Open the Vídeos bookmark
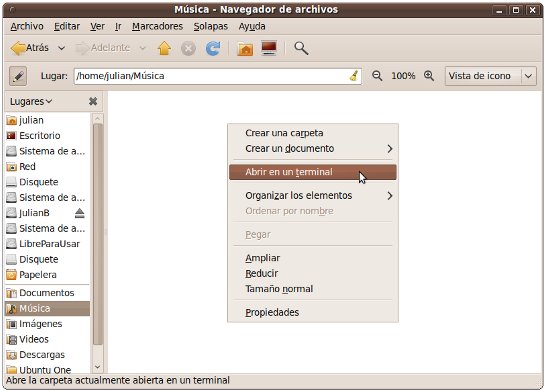This screenshot has height=391, width=545. pyautogui.click(x=48, y=339)
